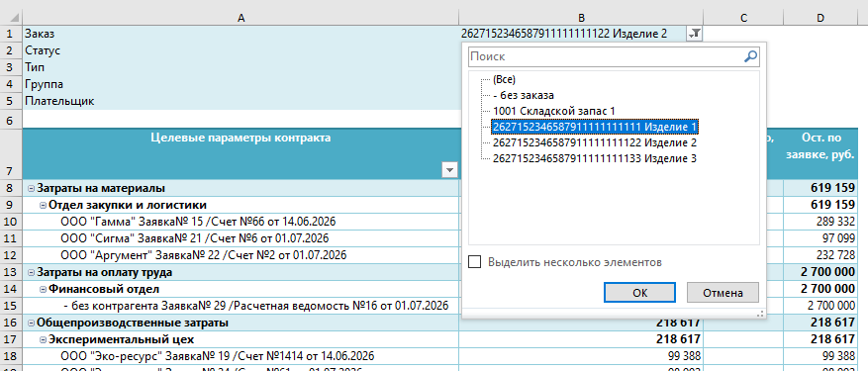The image size is (868, 371).
Task: Select the '- без заказа' filter item
Action: click(524, 95)
